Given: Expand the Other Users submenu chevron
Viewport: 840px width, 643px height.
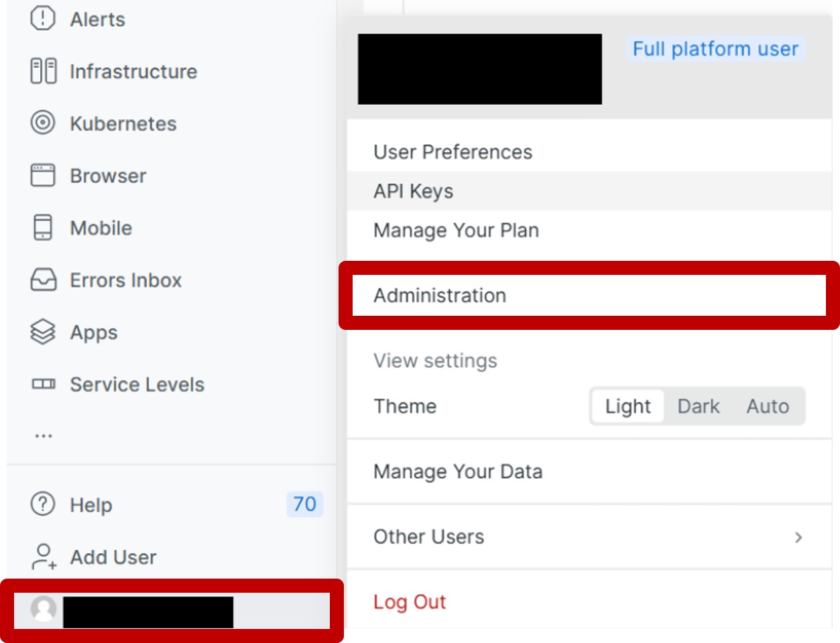Looking at the screenshot, I should point(798,537).
